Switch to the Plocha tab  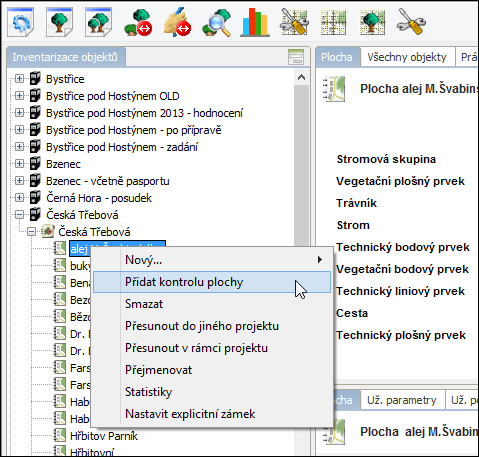point(337,57)
